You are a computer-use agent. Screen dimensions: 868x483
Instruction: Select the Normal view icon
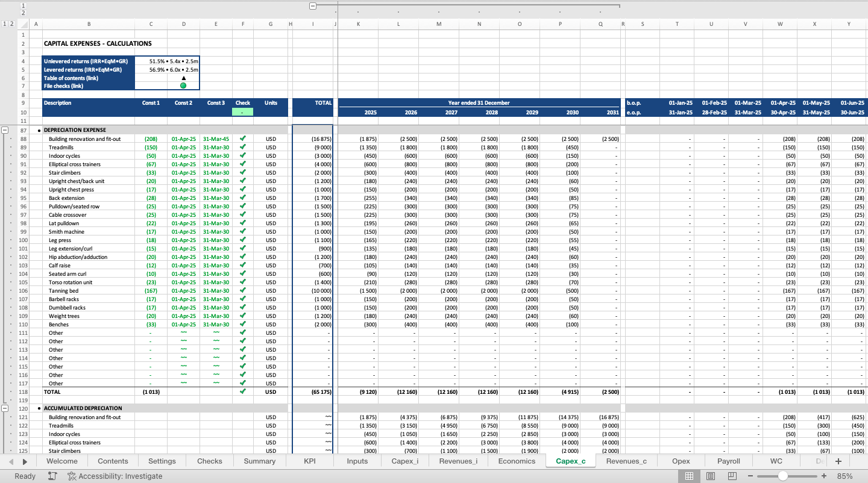point(688,476)
